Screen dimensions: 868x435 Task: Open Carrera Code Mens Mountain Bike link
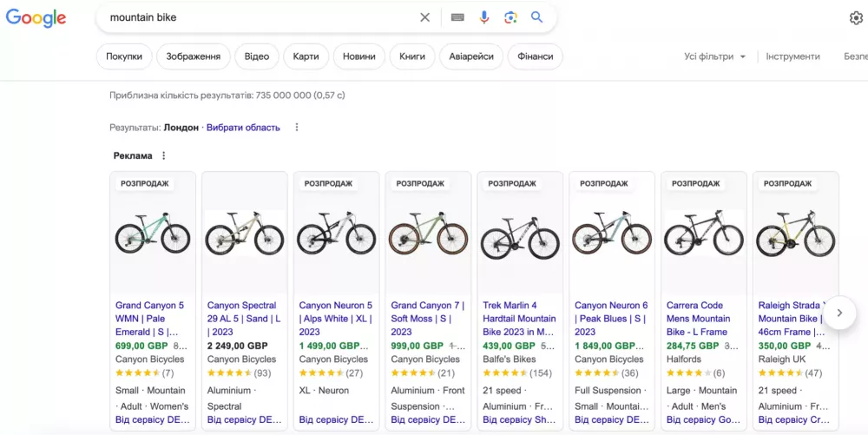tap(698, 319)
